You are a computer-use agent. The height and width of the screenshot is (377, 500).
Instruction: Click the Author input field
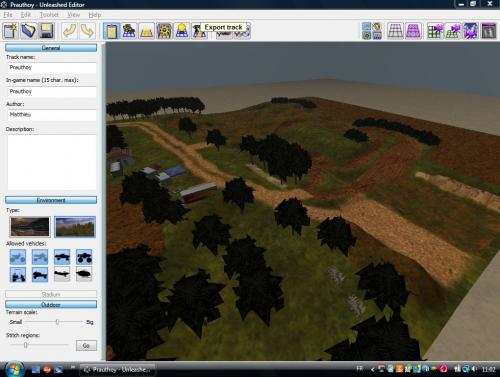click(x=52, y=115)
